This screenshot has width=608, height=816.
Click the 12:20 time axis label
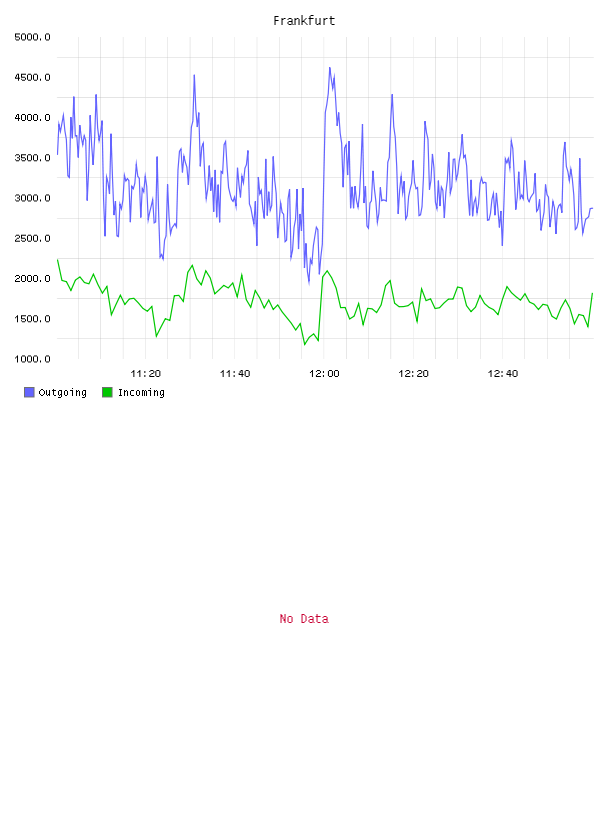tap(413, 374)
